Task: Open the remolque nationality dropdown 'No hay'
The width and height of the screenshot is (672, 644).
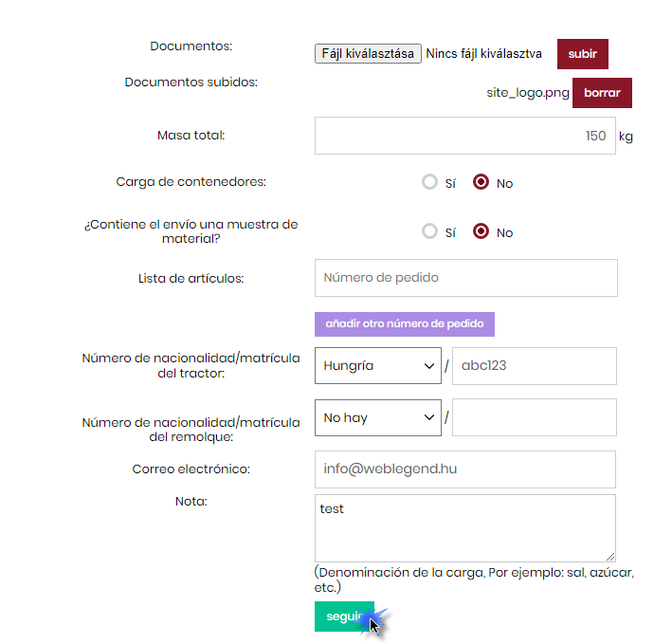Action: (x=377, y=417)
